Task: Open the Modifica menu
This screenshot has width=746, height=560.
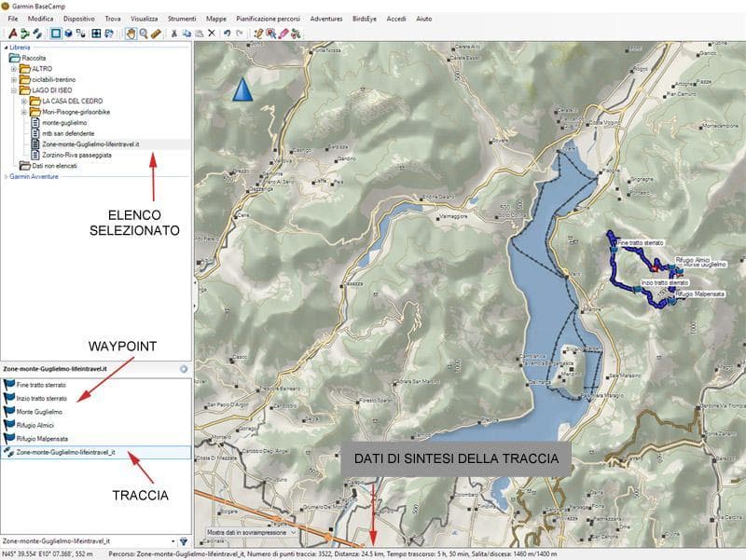Action: [x=40, y=19]
